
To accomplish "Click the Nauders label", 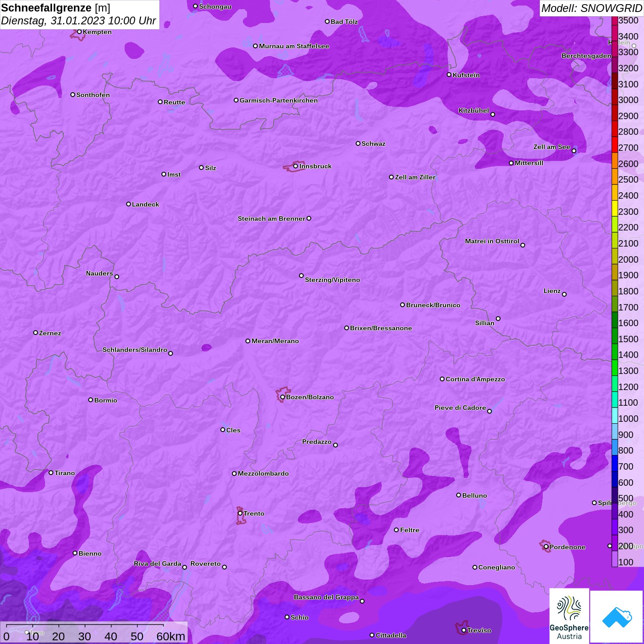I will click(x=99, y=273).
